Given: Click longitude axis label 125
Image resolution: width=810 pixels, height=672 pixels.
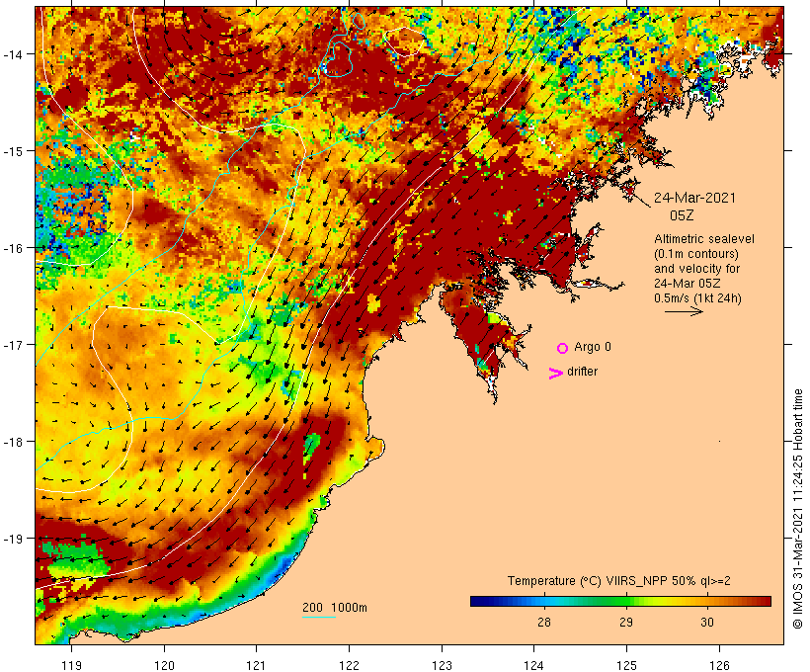Looking at the screenshot, I should (x=626, y=665).
